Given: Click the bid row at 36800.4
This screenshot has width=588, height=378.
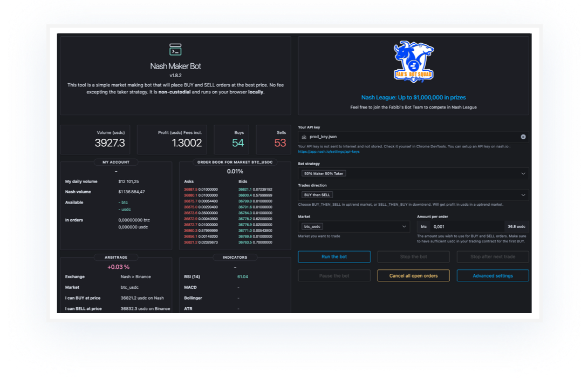Looking at the screenshot, I should tap(255, 195).
